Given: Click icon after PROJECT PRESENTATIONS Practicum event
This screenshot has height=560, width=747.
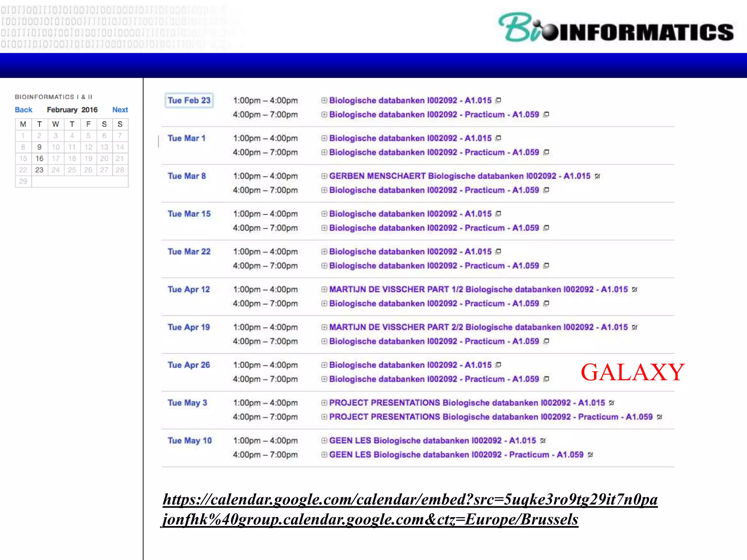Looking at the screenshot, I should 659,417.
